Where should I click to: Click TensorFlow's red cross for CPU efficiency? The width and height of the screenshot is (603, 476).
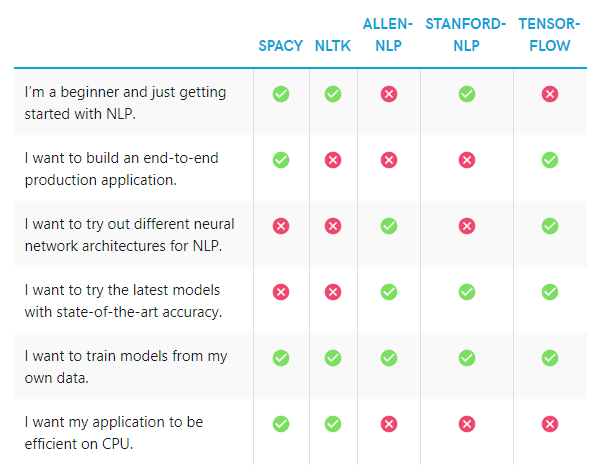click(x=550, y=424)
